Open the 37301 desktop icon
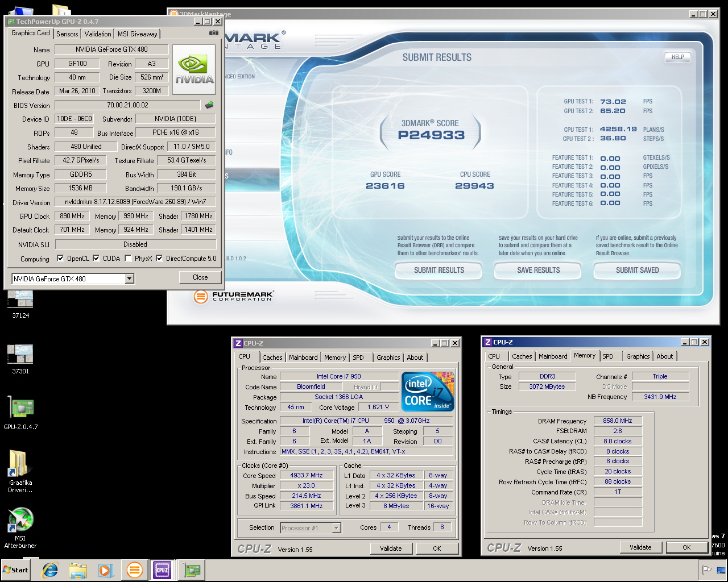The height and width of the screenshot is (582, 728). tap(20, 359)
